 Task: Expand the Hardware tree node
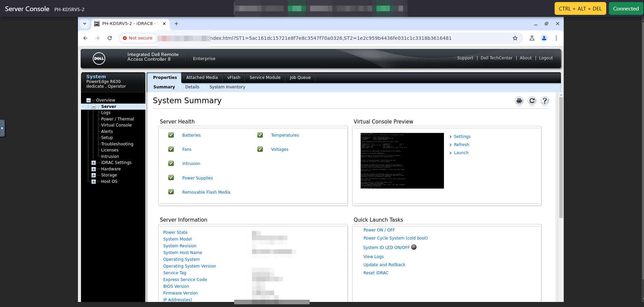(93, 169)
